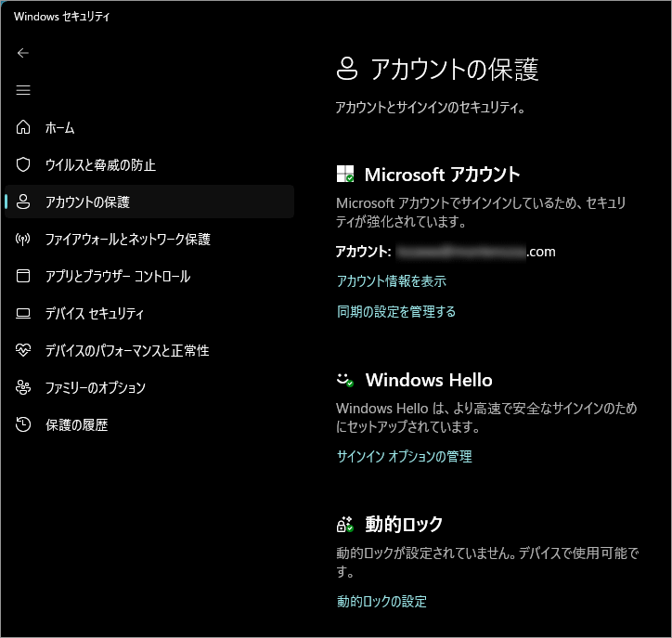Click 同期の設定を管理する link
Image resolution: width=672 pixels, height=638 pixels.
point(396,312)
